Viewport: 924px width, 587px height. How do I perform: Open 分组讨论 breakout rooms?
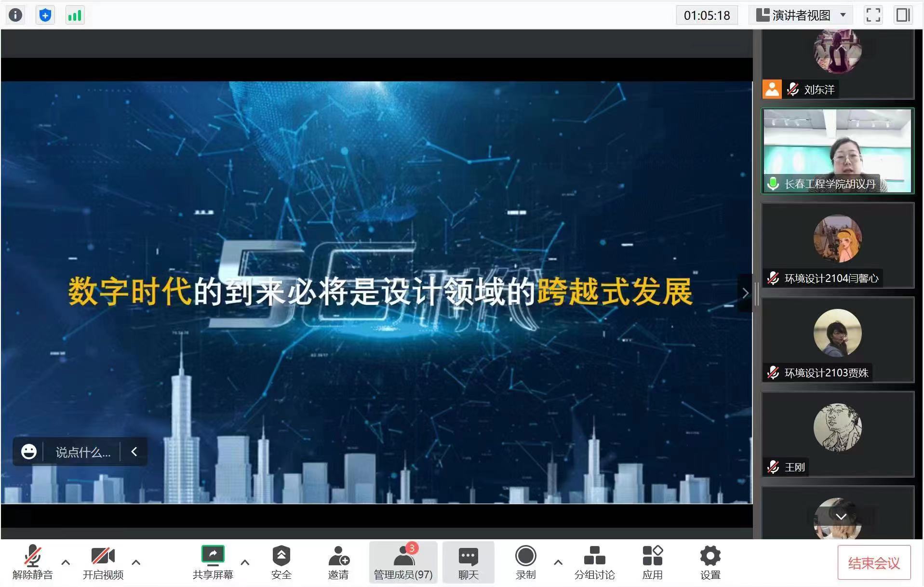[594, 562]
